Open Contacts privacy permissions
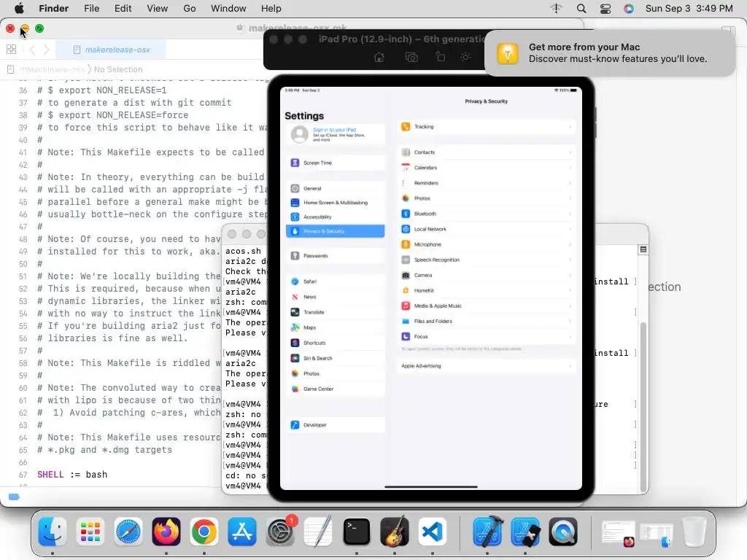Screen dimensions: 747x560 point(487,152)
